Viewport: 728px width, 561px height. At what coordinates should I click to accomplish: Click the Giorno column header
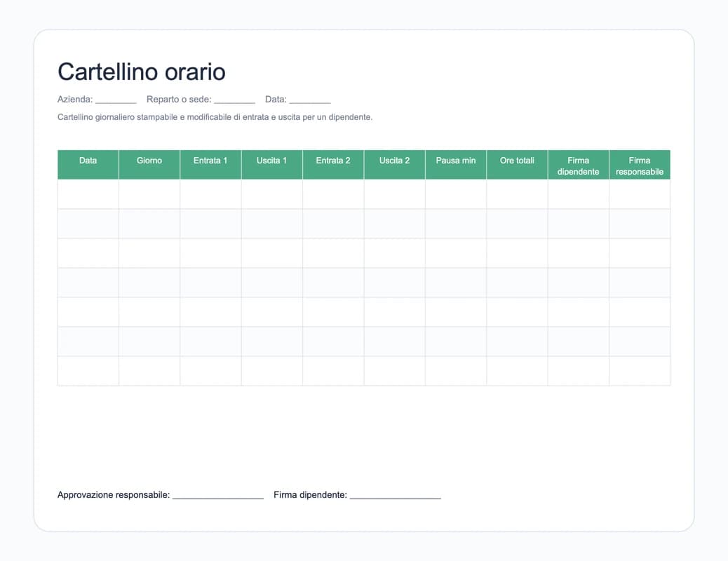149,164
